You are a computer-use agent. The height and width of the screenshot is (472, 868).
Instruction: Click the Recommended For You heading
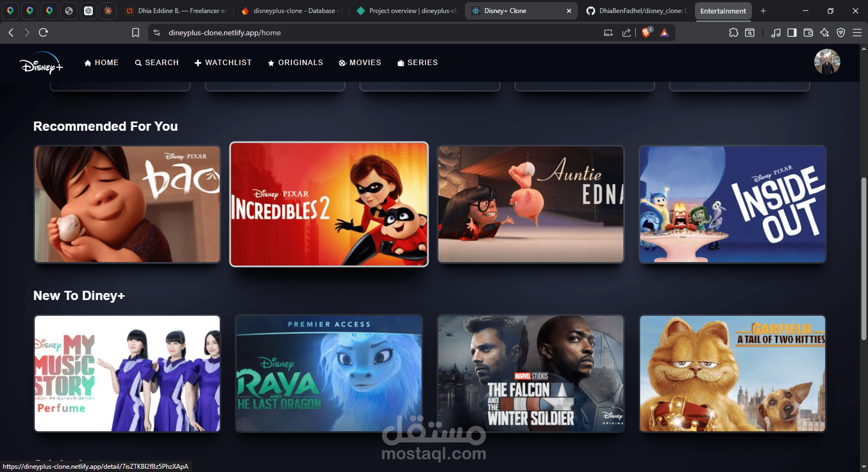[x=105, y=126]
